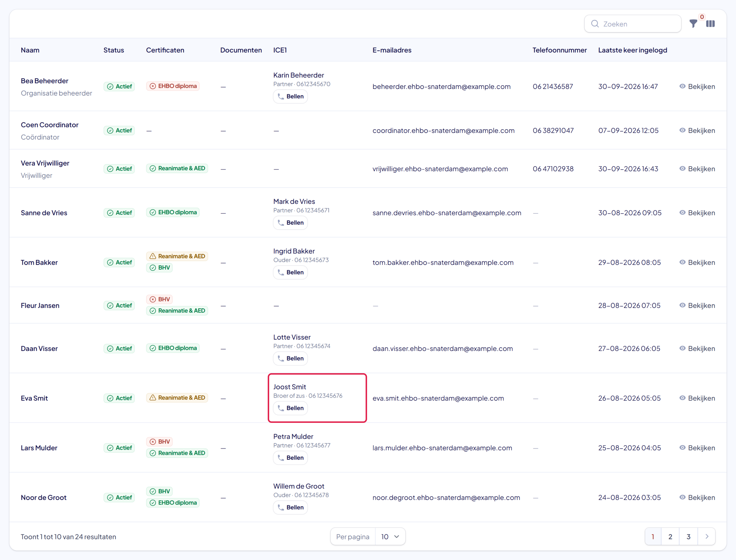Open the filter icon next to search
Image resolution: width=736 pixels, height=560 pixels.
click(x=693, y=24)
